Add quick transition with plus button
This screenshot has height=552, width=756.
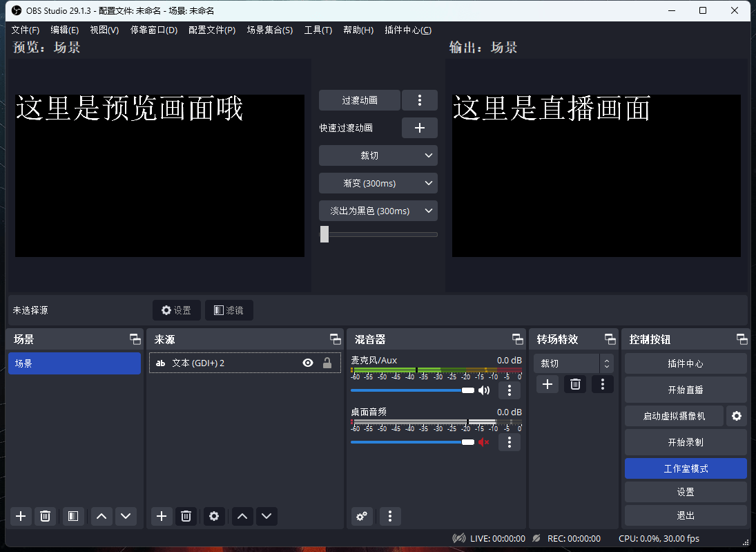pos(420,128)
